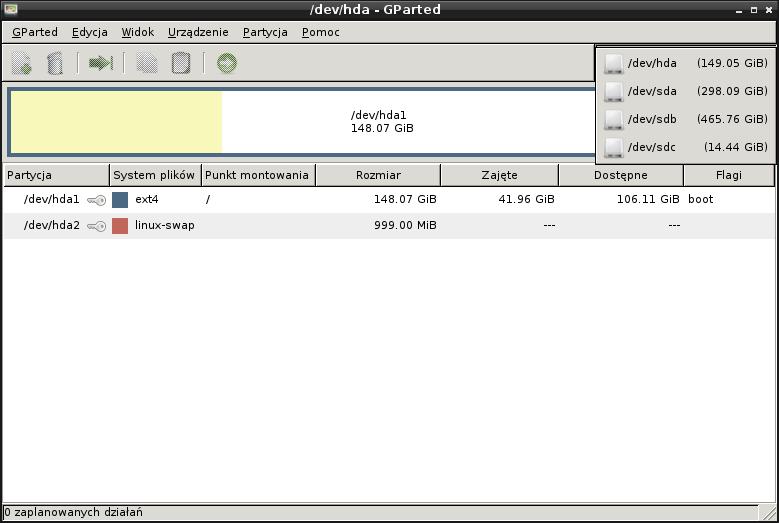Click the disk icon next to /dev/sda
This screenshot has height=523, width=779.
coord(613,91)
